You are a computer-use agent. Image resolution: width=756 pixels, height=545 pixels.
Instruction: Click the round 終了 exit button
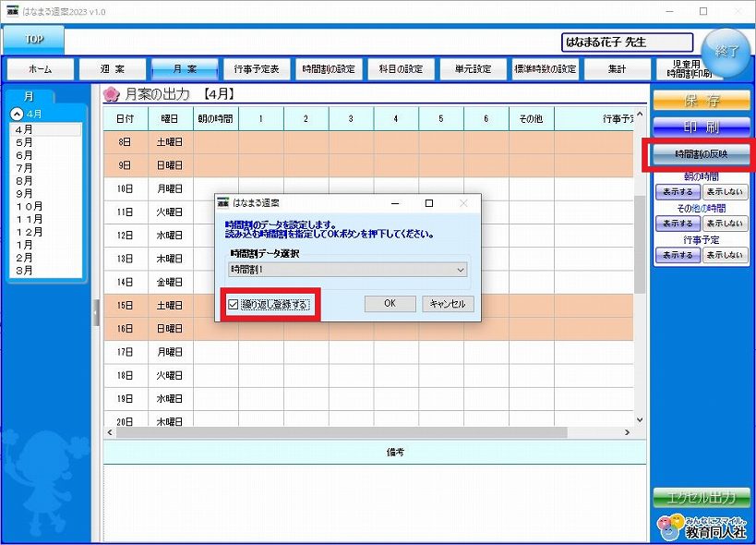click(x=726, y=53)
